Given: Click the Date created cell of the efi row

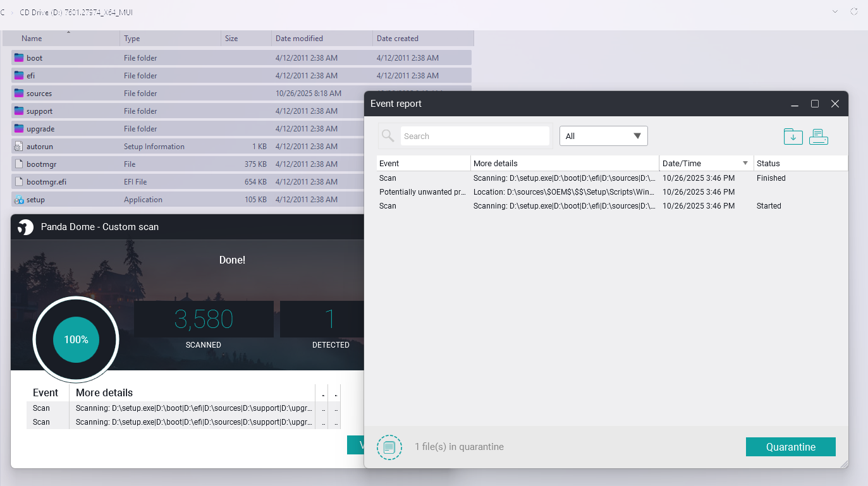Looking at the screenshot, I should pyautogui.click(x=408, y=75).
